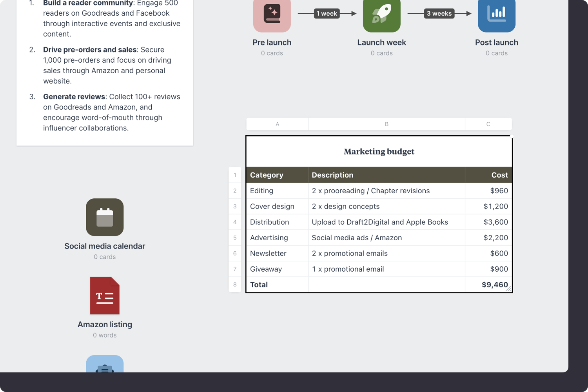
Task: Click the 'Advertising' cell
Action: tap(277, 238)
